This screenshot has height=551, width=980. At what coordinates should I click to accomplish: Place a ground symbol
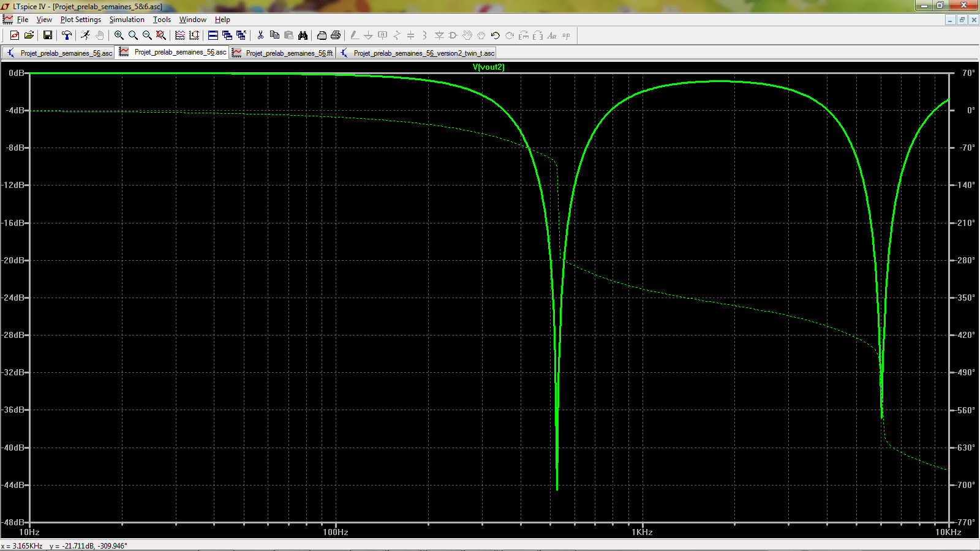[368, 35]
